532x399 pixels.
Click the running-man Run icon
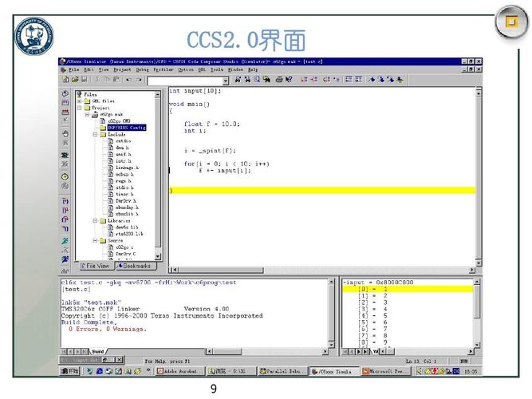coord(65,241)
